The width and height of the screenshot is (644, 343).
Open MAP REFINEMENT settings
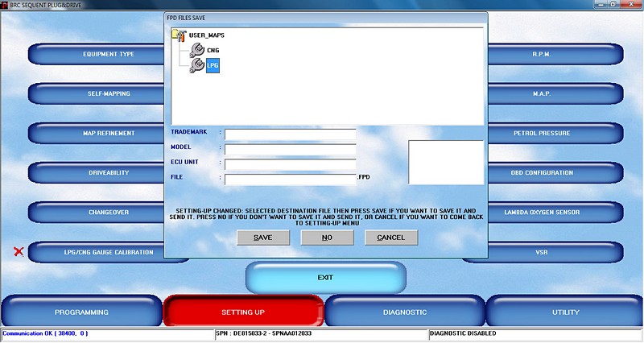[97, 133]
